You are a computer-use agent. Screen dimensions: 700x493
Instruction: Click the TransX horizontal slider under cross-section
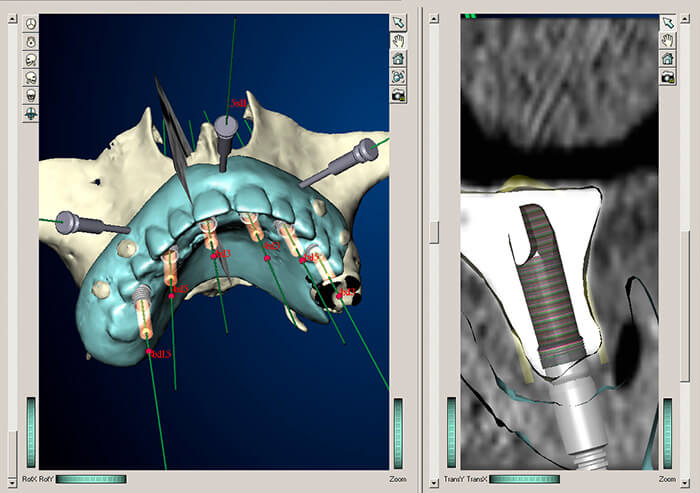[x=524, y=480]
